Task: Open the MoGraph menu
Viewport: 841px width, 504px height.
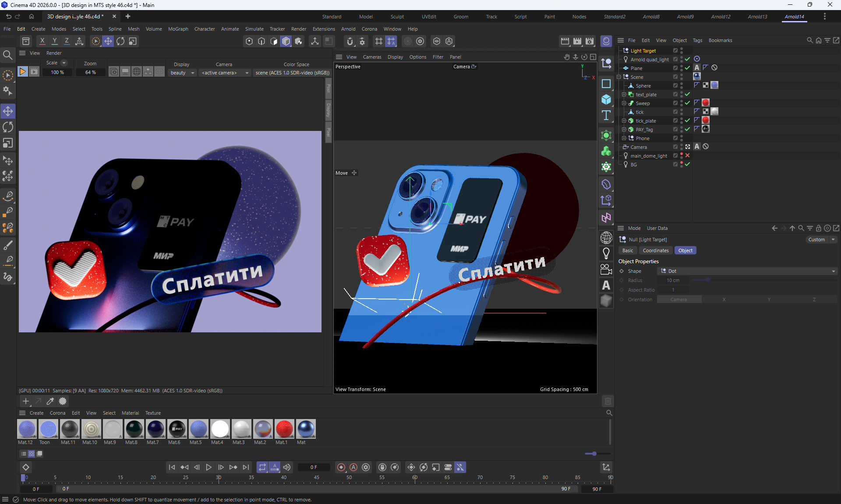Action: tap(178, 29)
